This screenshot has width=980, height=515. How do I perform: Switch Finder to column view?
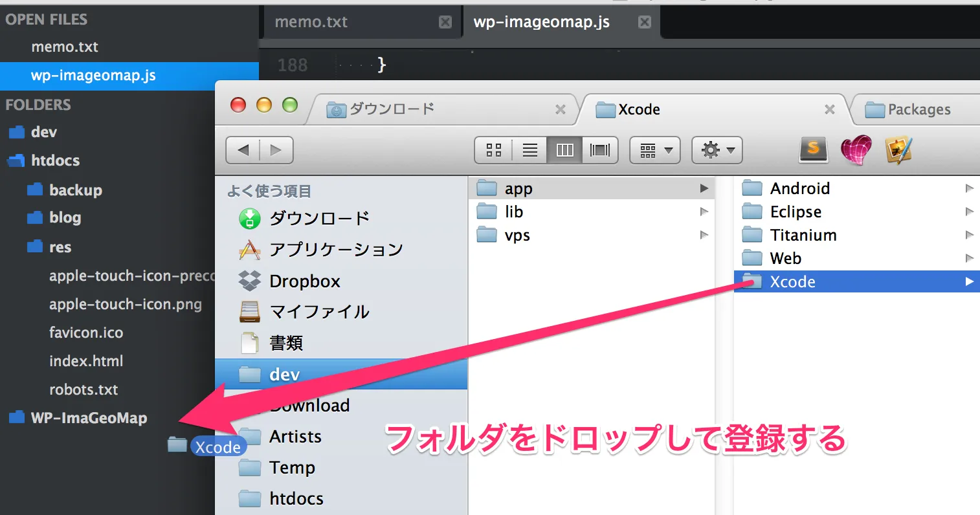pos(564,150)
